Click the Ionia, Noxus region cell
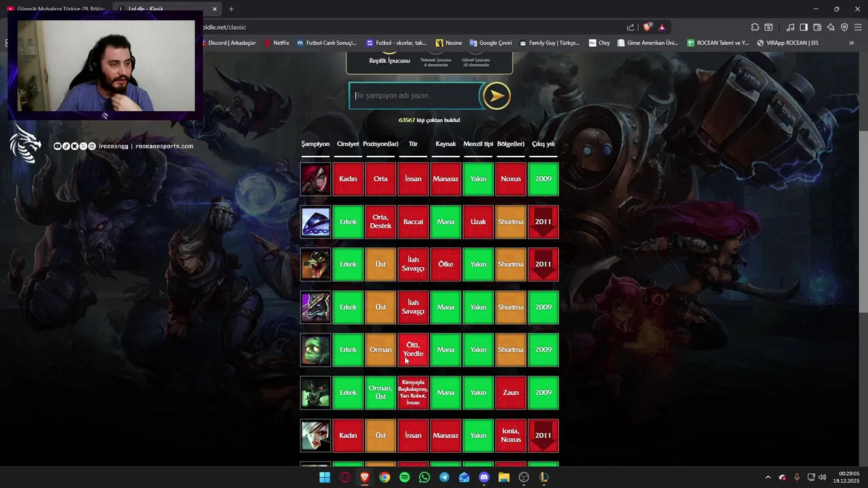The image size is (868, 488). pos(511,435)
